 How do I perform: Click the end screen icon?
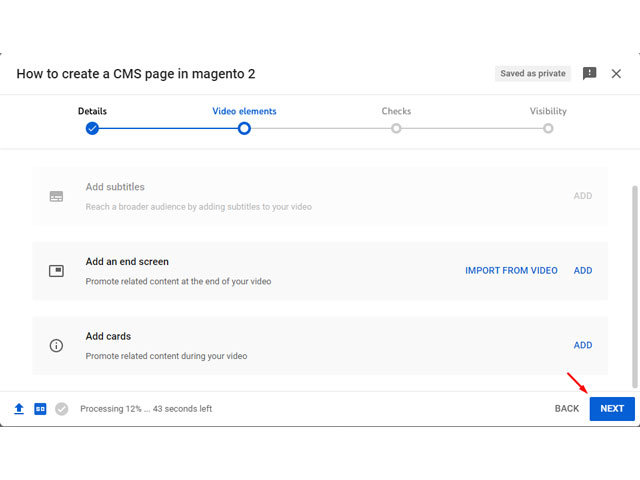click(x=56, y=271)
